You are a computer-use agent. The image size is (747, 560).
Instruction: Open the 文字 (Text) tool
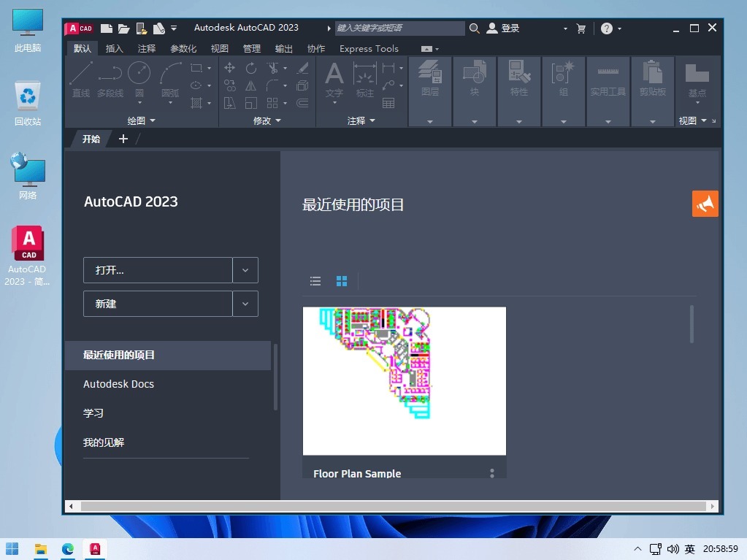click(334, 78)
